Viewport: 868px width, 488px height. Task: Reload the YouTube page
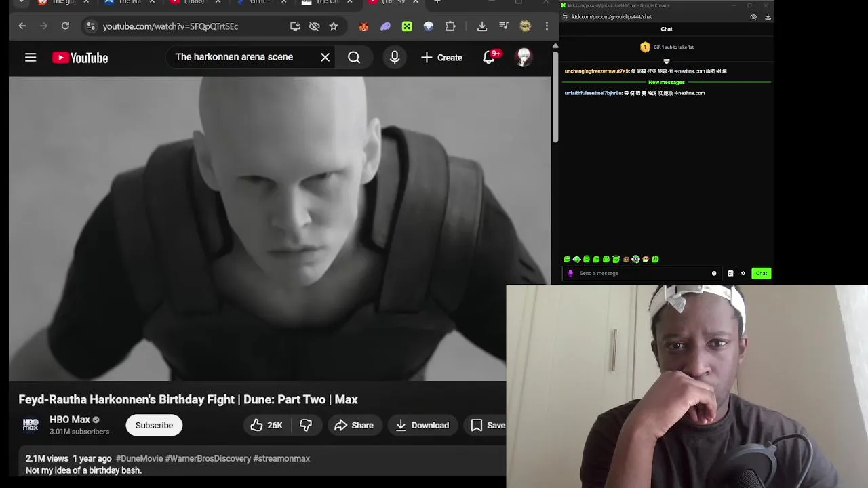(x=65, y=26)
